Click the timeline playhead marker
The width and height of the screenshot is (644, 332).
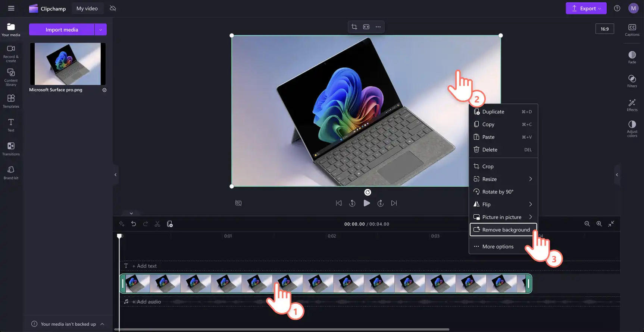[x=119, y=236]
